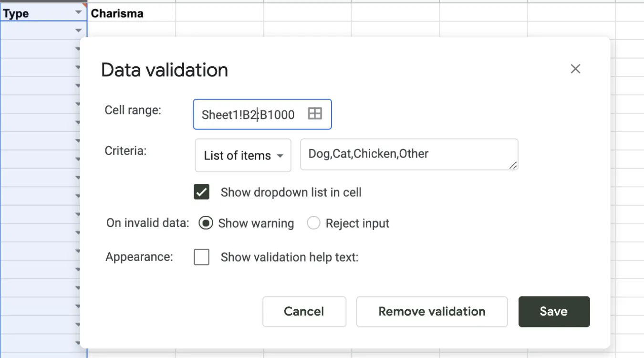Select Reject input for invalid data
The width and height of the screenshot is (644, 358).
[x=314, y=222]
